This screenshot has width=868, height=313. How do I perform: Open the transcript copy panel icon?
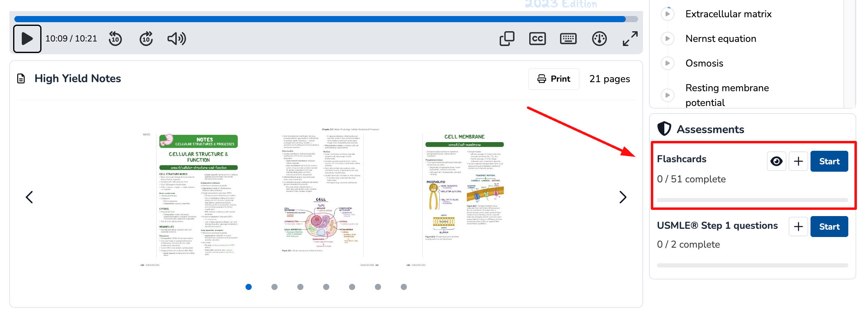coord(507,39)
